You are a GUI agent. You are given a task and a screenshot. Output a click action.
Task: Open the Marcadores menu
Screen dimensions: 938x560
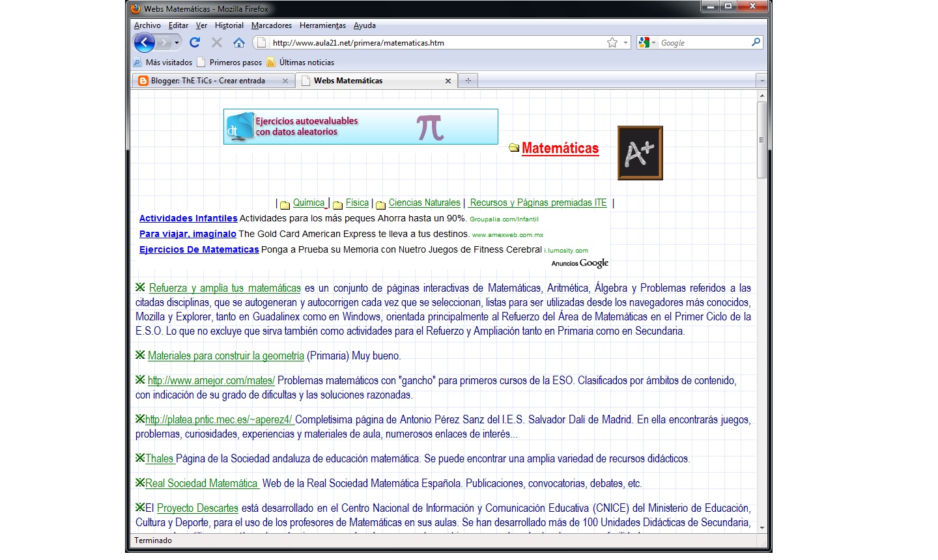[x=272, y=25]
